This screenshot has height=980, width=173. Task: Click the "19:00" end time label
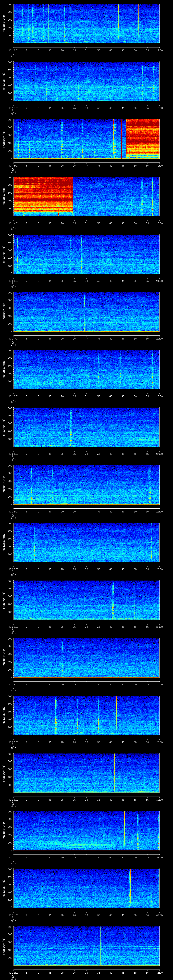coord(159,166)
